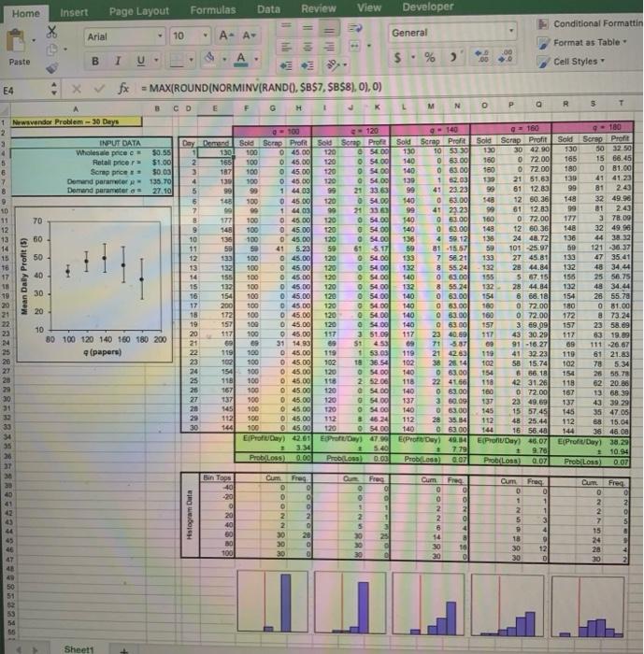
Task: Open the Insert ribbon tab
Action: click(x=74, y=12)
